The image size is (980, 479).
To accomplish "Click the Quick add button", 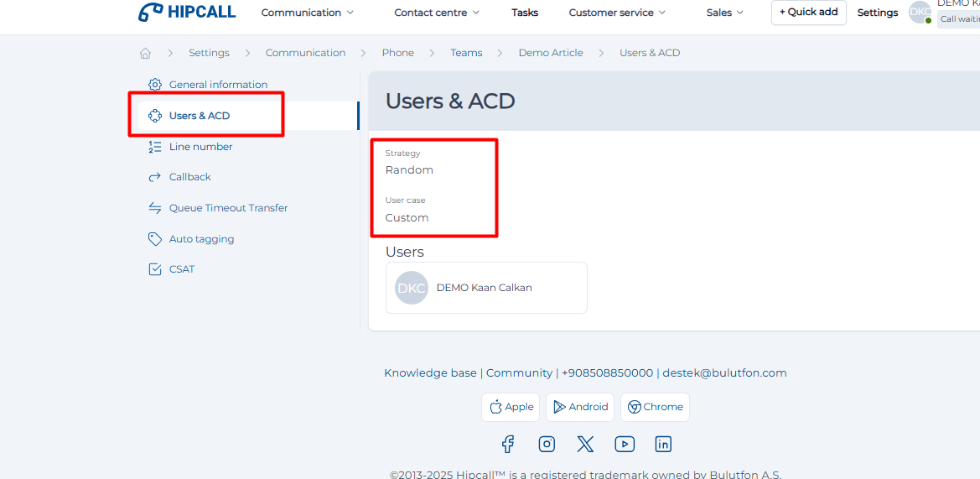I will coord(808,13).
